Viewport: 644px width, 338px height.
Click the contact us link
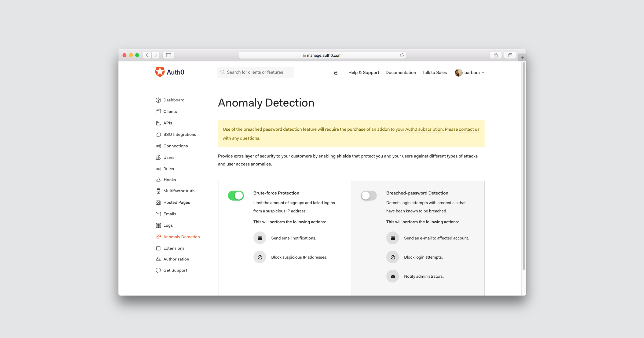tap(469, 129)
